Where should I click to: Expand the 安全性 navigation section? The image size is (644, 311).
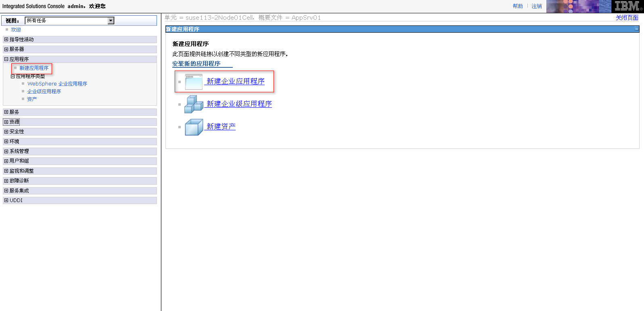click(6, 132)
